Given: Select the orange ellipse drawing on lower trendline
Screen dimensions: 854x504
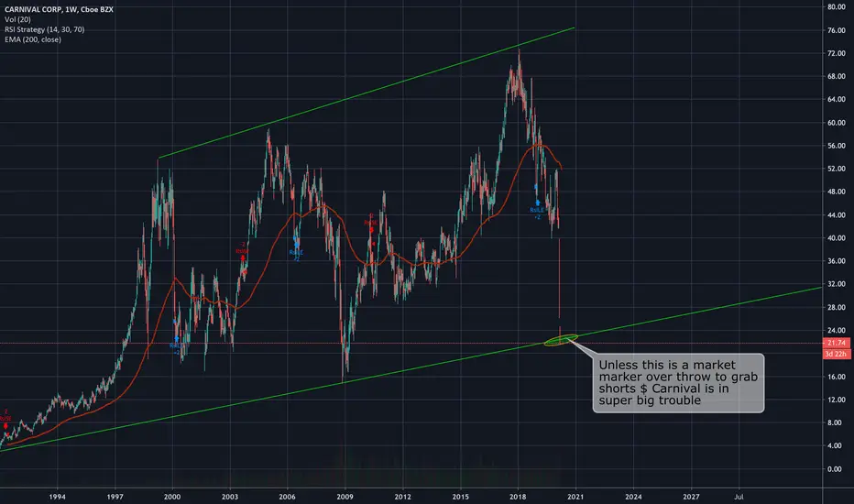Looking at the screenshot, I should pyautogui.click(x=561, y=341).
